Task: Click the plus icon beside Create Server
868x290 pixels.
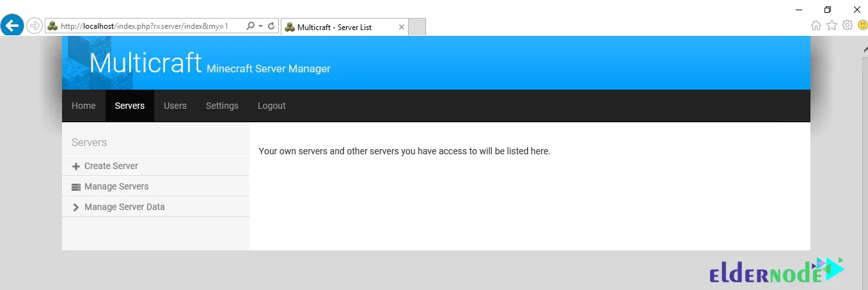Action: pos(76,166)
